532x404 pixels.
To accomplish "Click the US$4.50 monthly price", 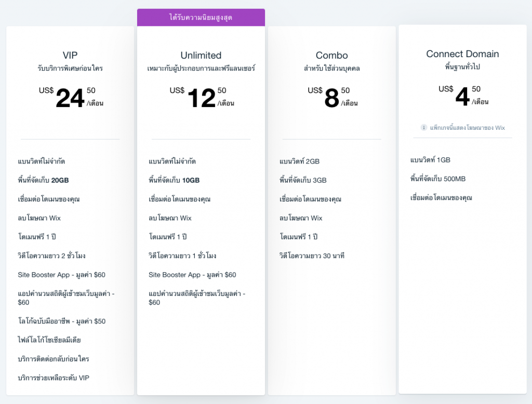I will click(463, 96).
